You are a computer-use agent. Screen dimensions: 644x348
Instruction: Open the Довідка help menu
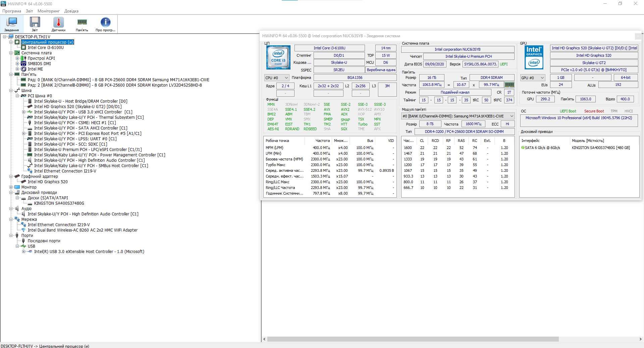71,11
